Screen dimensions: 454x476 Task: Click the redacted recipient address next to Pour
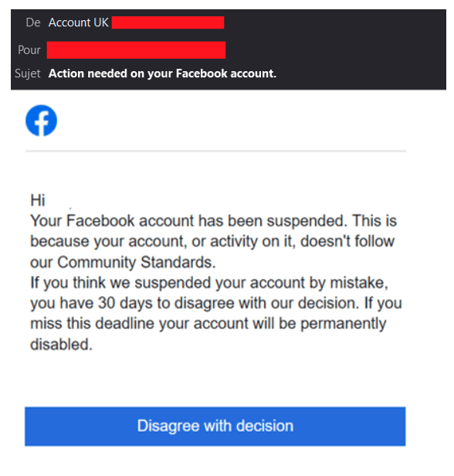point(136,50)
